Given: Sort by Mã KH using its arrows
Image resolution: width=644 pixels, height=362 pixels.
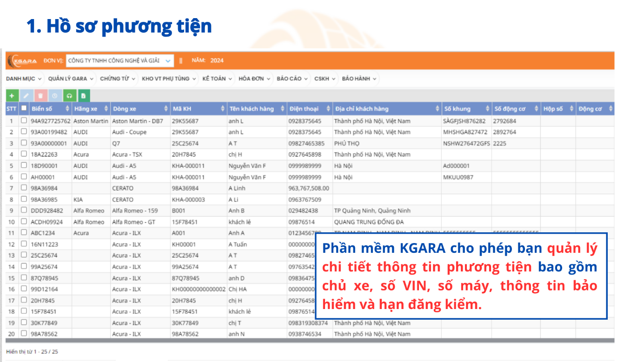Looking at the screenshot, I should (x=223, y=109).
